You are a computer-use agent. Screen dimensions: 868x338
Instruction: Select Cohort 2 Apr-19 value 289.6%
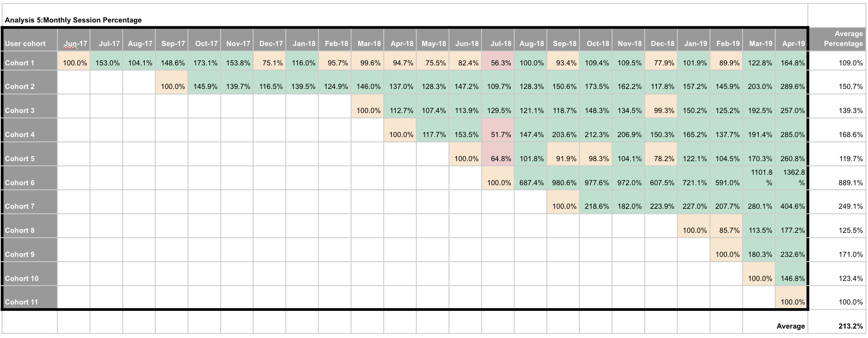pos(792,86)
